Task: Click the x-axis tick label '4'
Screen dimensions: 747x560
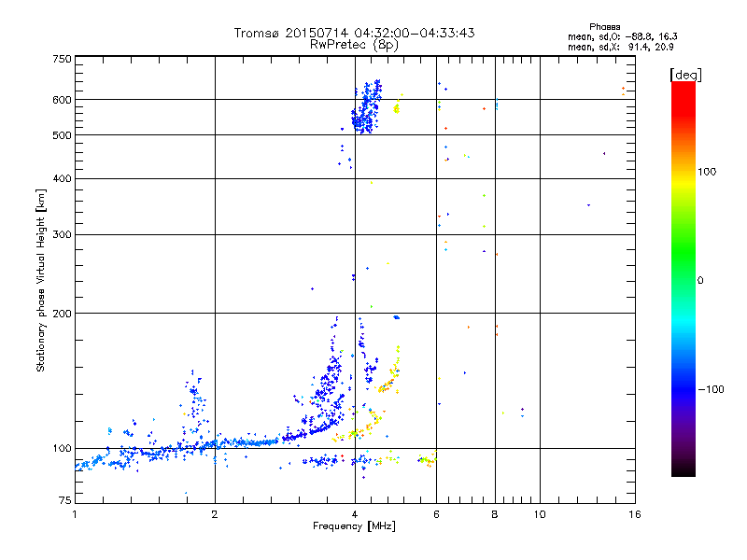Action: [x=355, y=514]
